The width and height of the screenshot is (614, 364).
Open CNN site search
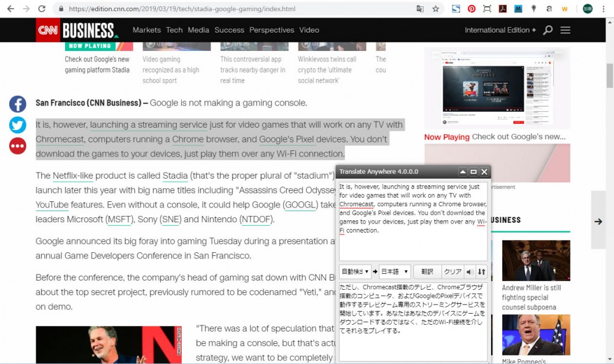[x=548, y=29]
